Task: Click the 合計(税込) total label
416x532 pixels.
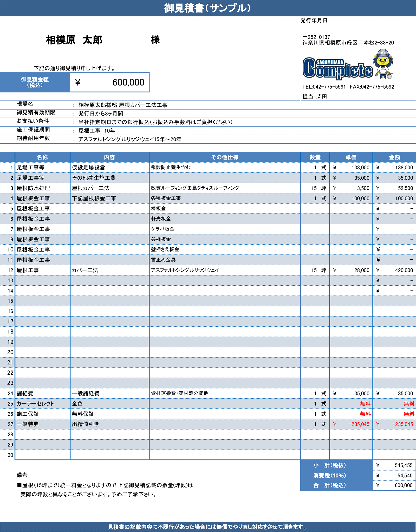Action: (x=330, y=485)
